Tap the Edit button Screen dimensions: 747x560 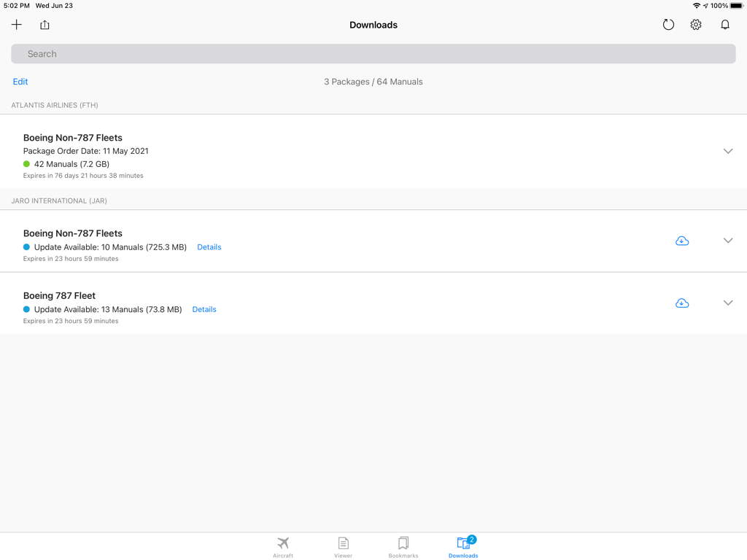coord(20,82)
